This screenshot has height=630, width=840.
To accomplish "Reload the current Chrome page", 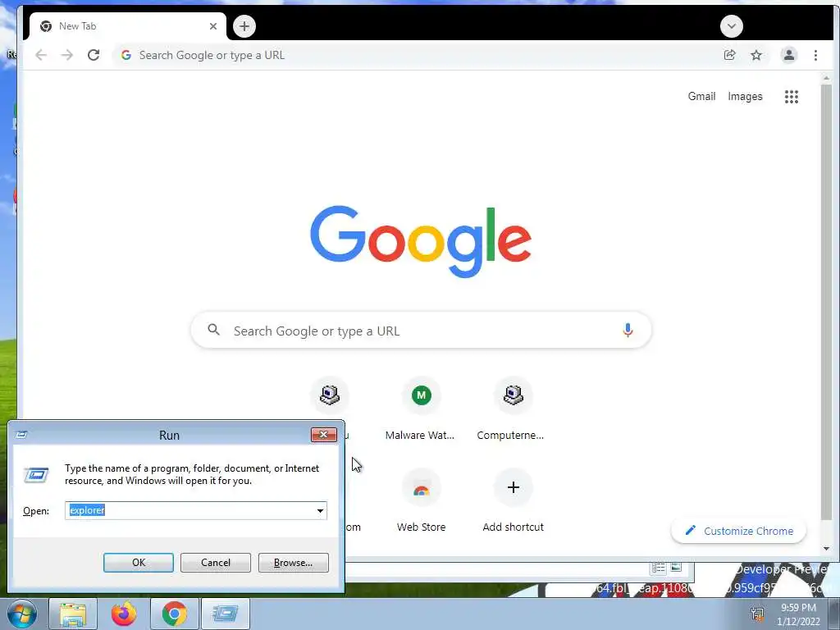I will pos(94,55).
